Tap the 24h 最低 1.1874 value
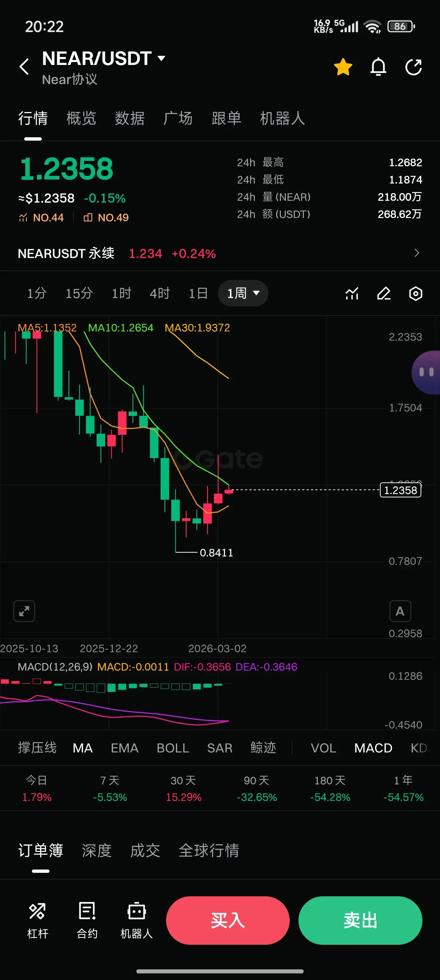Image resolution: width=440 pixels, height=980 pixels. coord(406,179)
